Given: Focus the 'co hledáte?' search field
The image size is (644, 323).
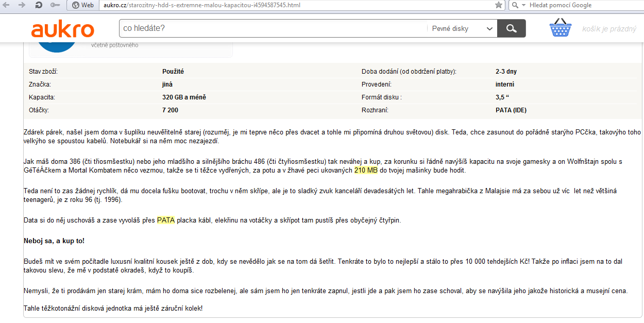Looking at the screenshot, I should [x=272, y=28].
